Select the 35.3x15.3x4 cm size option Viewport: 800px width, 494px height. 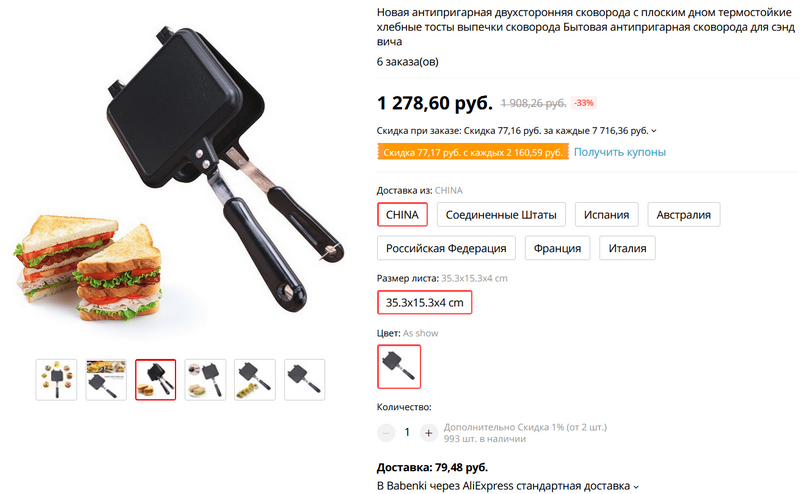click(x=424, y=303)
